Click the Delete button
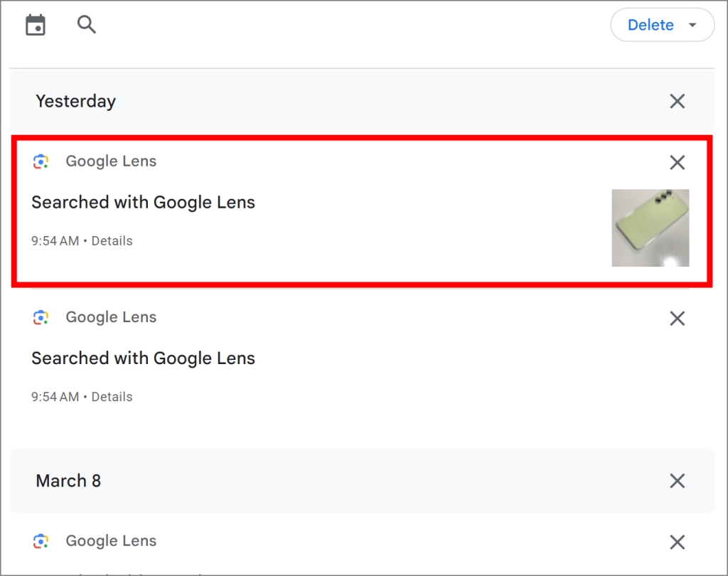The height and width of the screenshot is (576, 728). (x=651, y=25)
